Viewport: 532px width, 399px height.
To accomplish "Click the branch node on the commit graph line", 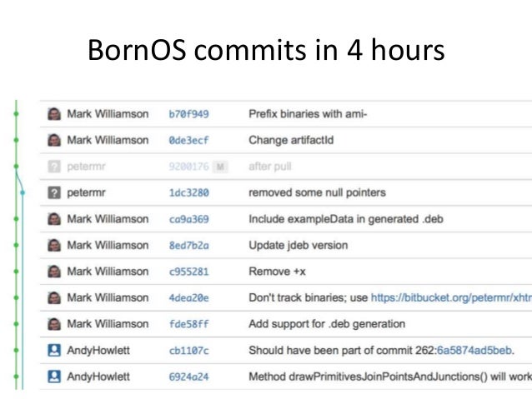I will point(23,192).
